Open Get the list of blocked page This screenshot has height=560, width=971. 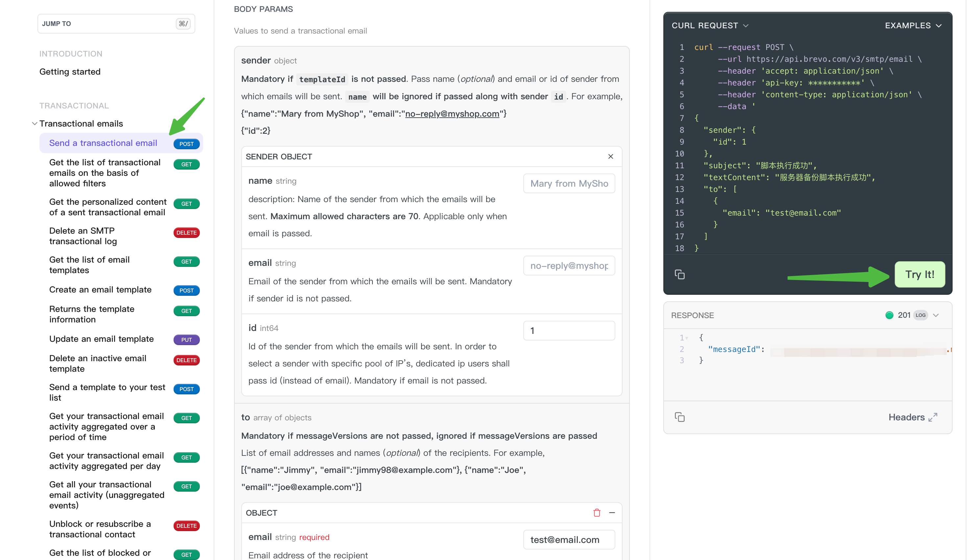point(100,553)
